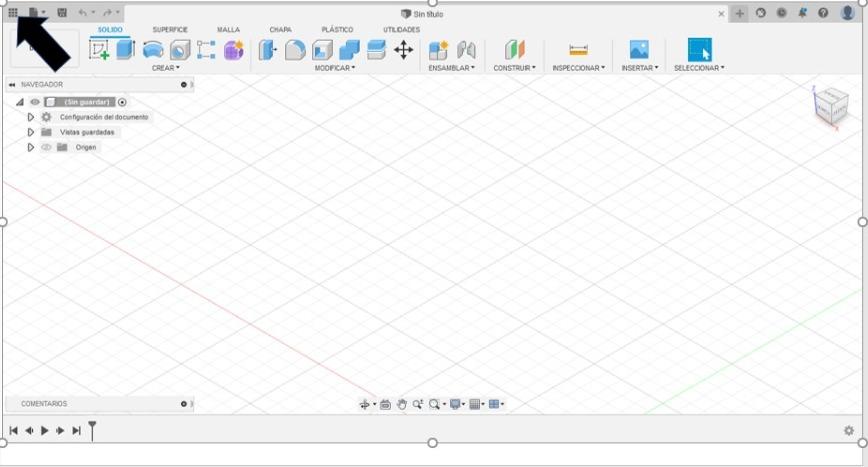Toggle visibility eye of (Sin guardar) component

coord(35,102)
